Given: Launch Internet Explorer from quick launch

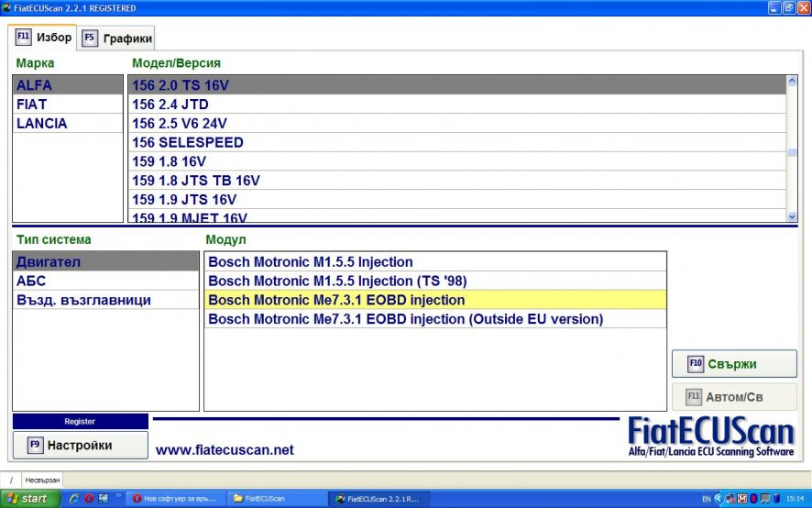Looking at the screenshot, I should point(74,498).
